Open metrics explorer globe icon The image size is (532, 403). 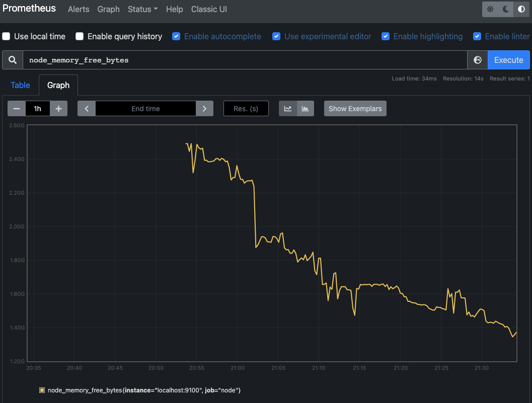[477, 60]
